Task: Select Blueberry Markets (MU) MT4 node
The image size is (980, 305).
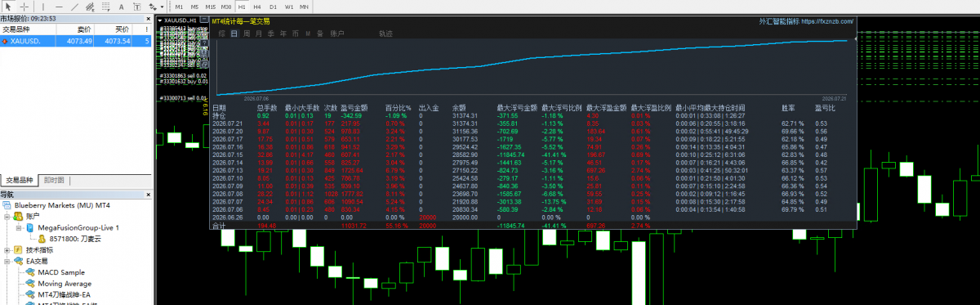Action: click(x=62, y=204)
